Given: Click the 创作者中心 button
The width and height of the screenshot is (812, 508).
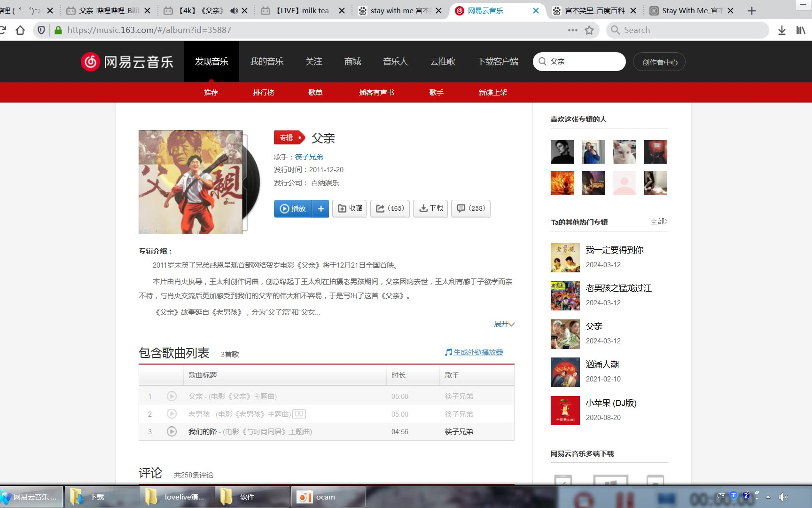Looking at the screenshot, I should coord(660,62).
